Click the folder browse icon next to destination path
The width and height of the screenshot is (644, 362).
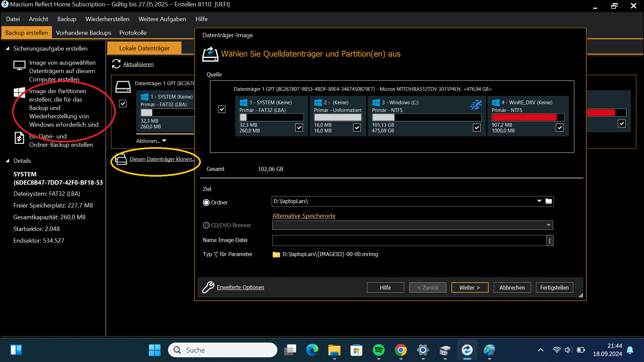click(549, 201)
